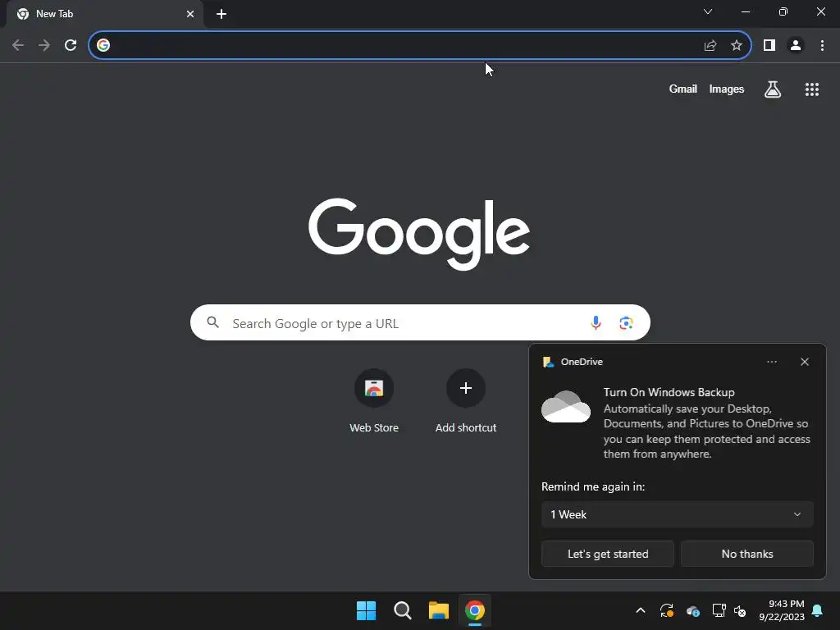This screenshot has width=840, height=630.
Task: Close the New Tab tab
Action: (x=190, y=14)
